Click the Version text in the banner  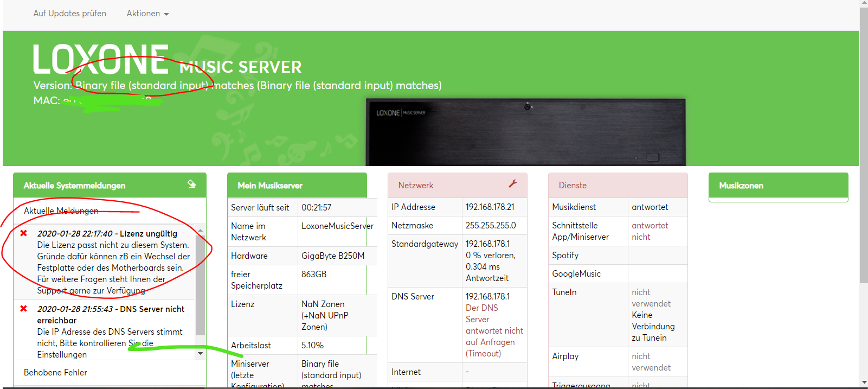237,86
